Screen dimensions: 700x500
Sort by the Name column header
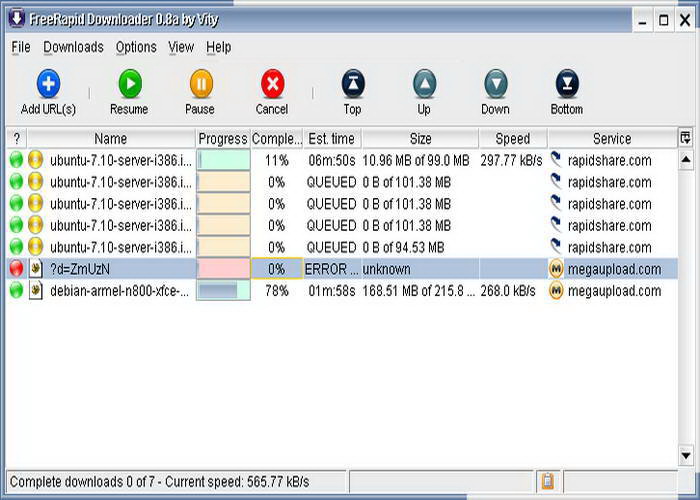111,138
